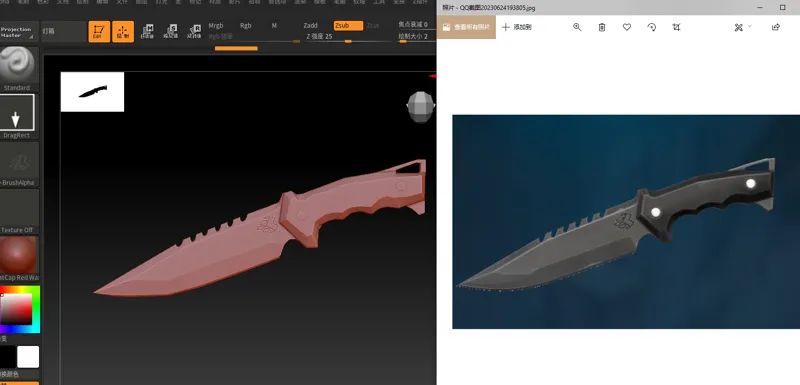Open the Standard brush thumbnail
Viewport: 800px width, 385px height.
(x=19, y=69)
